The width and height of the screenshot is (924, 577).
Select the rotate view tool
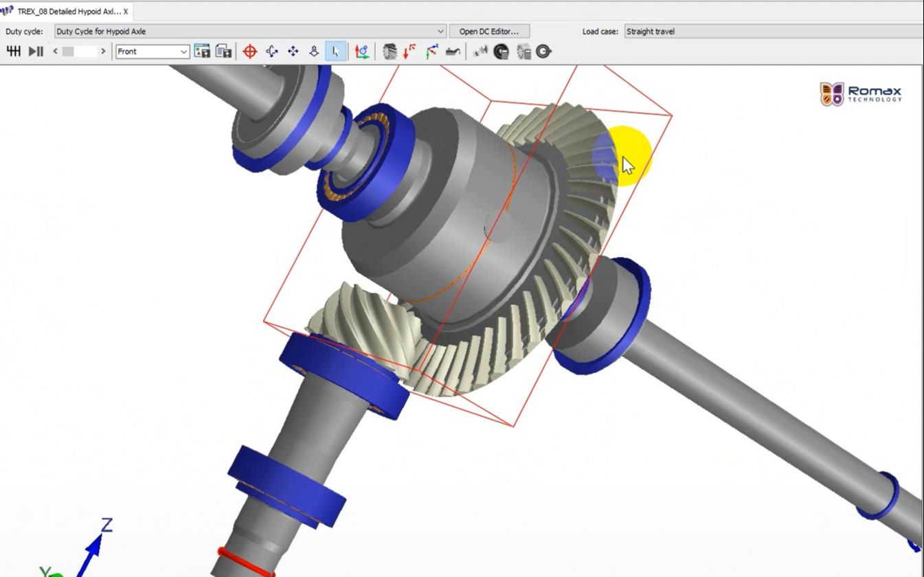[272, 52]
